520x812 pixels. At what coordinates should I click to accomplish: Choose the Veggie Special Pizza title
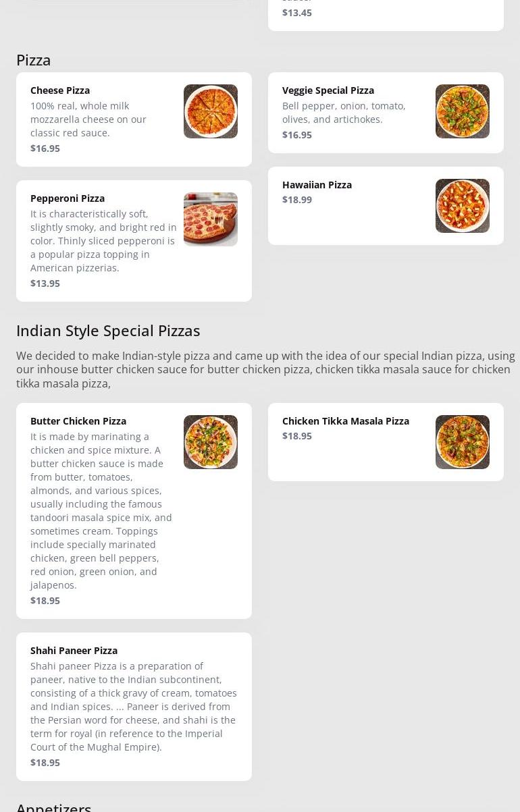(328, 90)
